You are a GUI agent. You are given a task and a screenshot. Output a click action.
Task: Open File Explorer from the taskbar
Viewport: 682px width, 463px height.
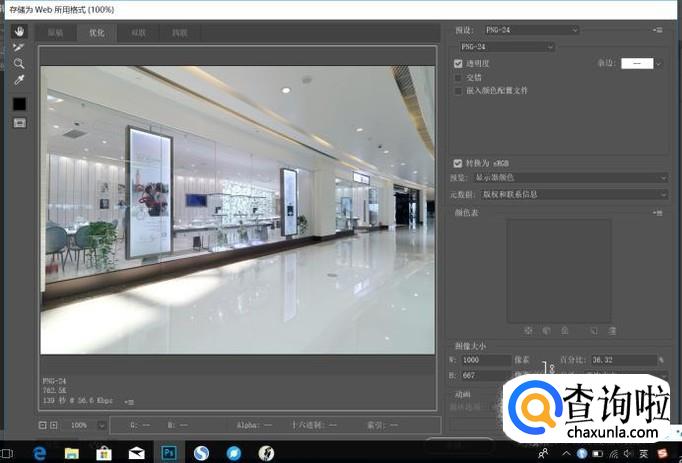click(72, 453)
